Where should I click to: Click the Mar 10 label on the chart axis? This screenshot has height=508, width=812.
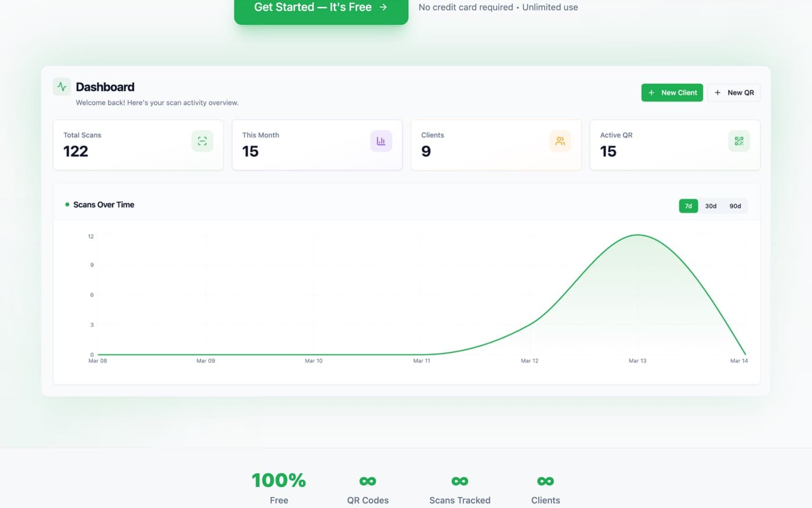click(x=314, y=361)
